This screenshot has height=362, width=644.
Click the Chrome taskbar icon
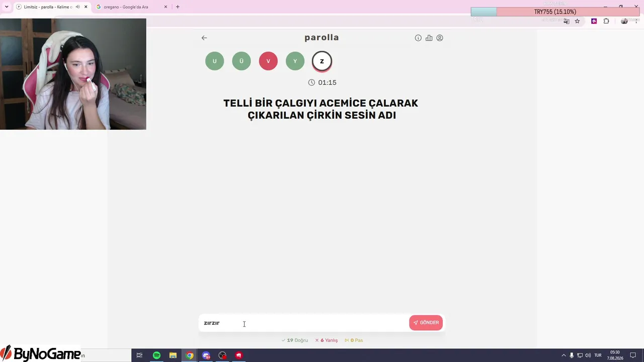pyautogui.click(x=190, y=355)
